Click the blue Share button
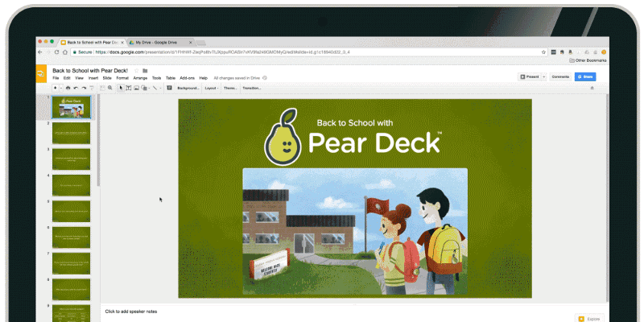Image resolution: width=644 pixels, height=322 pixels. coord(585,76)
